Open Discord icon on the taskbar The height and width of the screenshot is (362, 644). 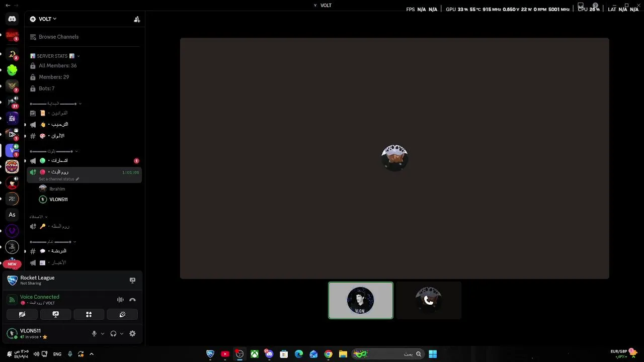(269, 354)
